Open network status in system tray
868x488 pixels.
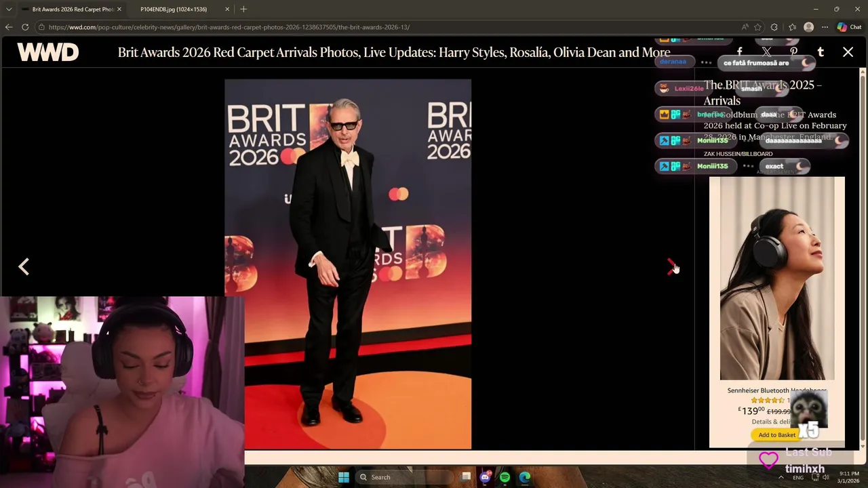click(x=815, y=477)
